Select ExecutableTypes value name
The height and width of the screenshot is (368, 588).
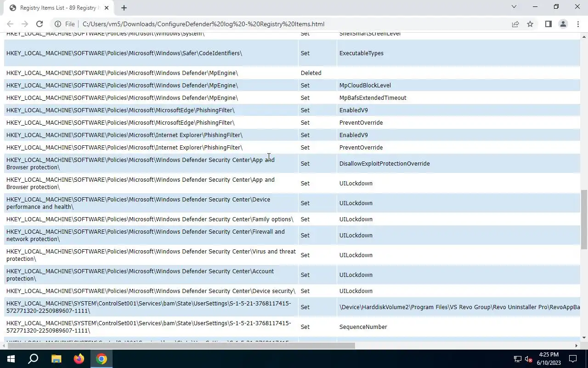pyautogui.click(x=362, y=53)
